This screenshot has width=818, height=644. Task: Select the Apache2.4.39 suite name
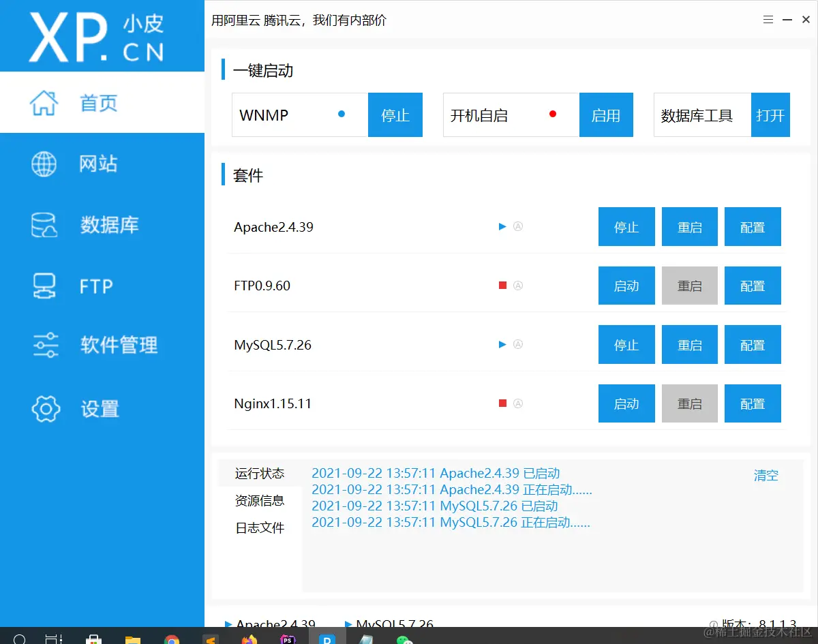(x=273, y=228)
